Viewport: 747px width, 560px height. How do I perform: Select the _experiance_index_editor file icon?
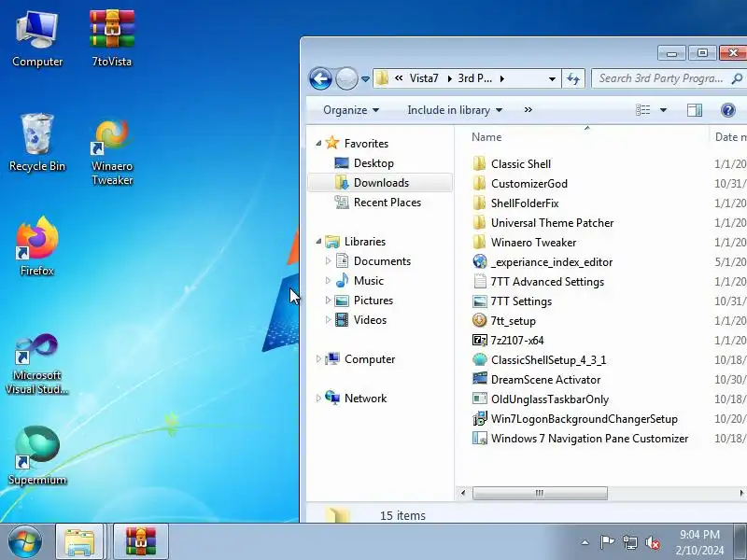tap(479, 262)
